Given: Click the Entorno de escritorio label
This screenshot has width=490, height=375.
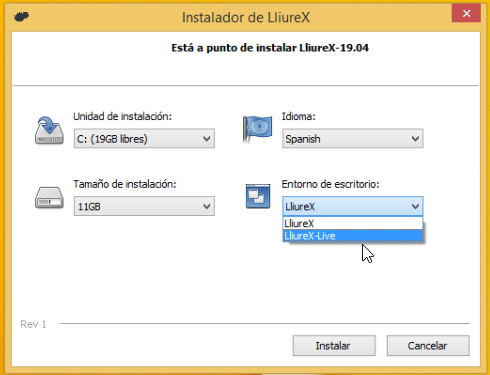Looking at the screenshot, I should 330,184.
